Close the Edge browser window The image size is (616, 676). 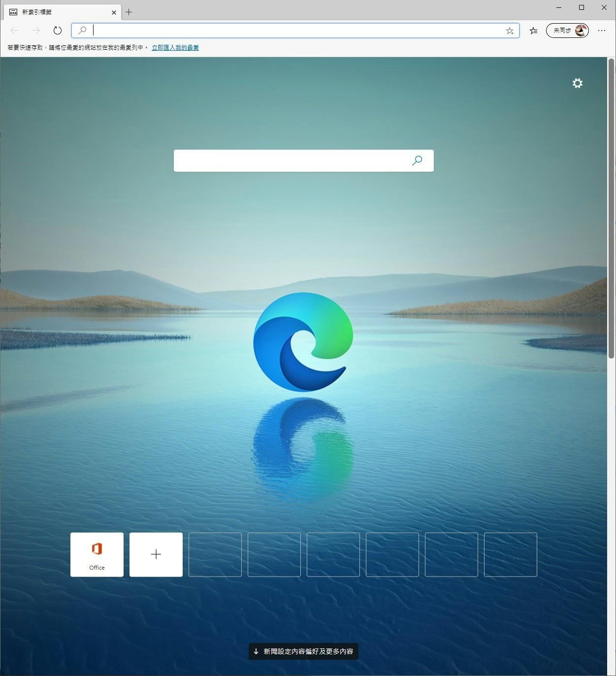[604, 7]
